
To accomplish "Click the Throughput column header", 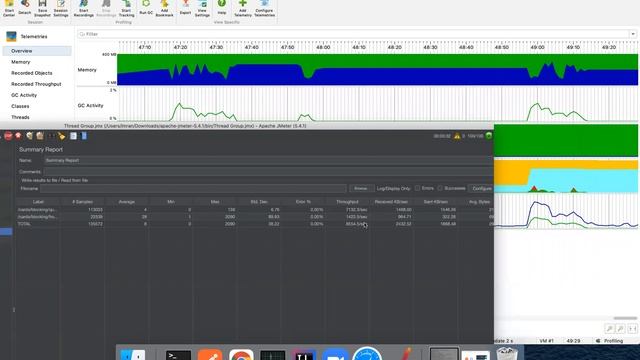I will (x=347, y=202).
